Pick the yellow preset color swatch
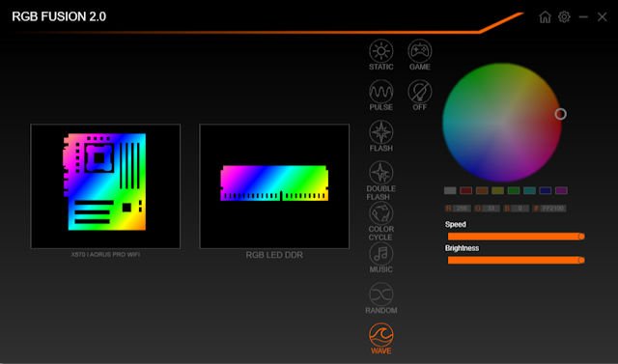 pos(497,190)
